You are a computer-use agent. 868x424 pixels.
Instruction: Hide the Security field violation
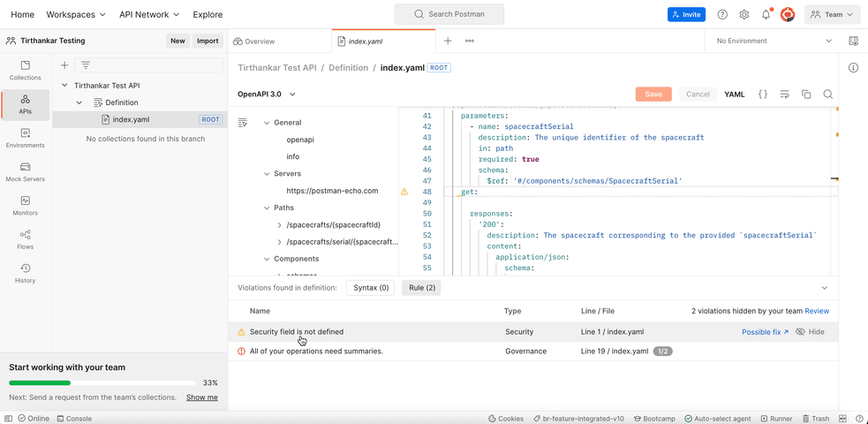point(810,332)
